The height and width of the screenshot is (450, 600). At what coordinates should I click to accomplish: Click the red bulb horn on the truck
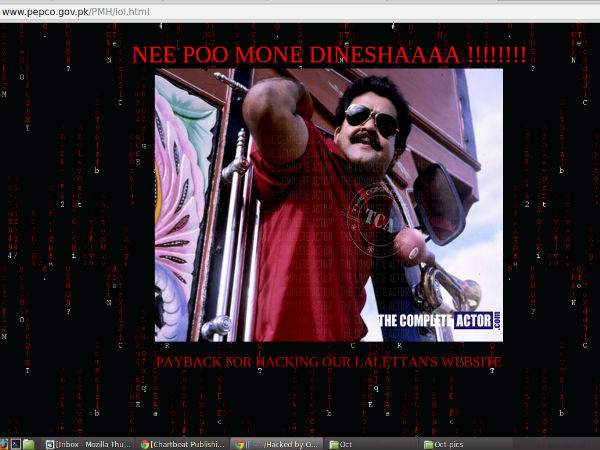click(x=410, y=243)
